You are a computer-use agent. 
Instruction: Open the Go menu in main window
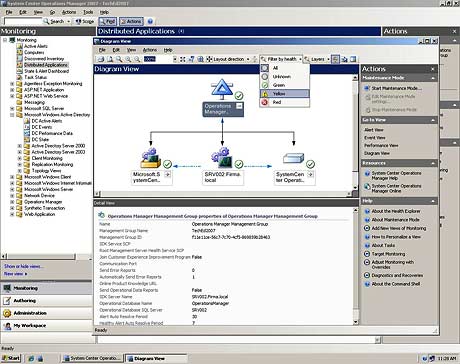52,12
